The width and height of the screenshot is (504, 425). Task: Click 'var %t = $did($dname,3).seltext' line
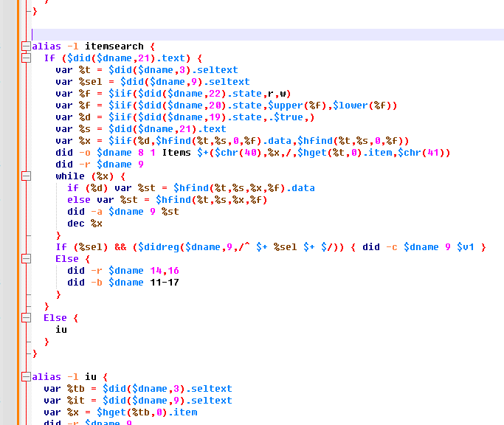pos(147,70)
